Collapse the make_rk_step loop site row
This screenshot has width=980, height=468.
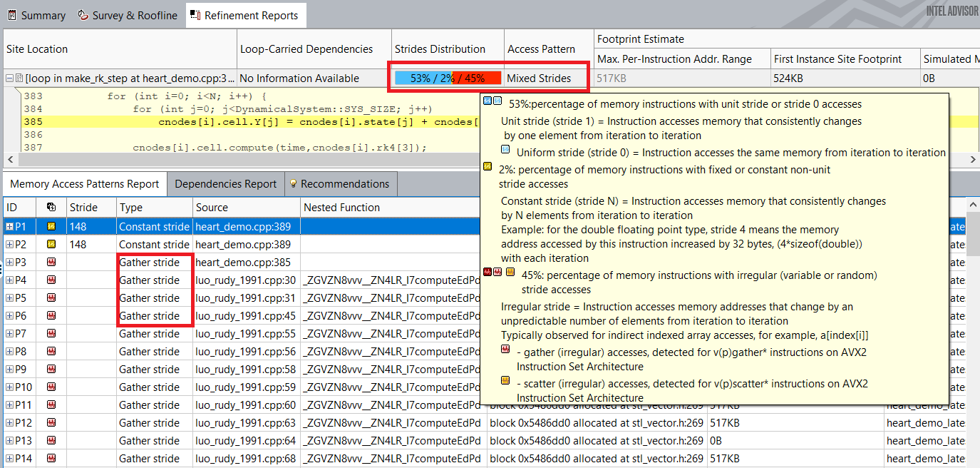(9, 78)
